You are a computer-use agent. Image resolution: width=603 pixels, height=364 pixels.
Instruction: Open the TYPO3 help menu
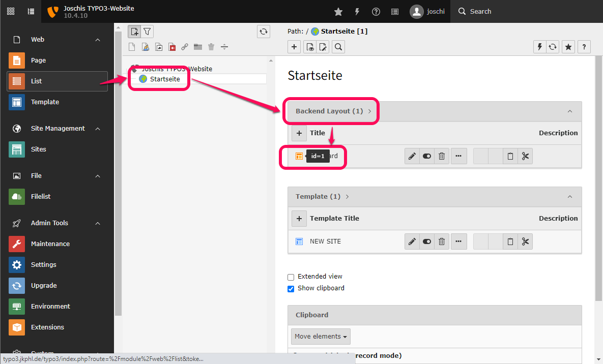click(376, 11)
